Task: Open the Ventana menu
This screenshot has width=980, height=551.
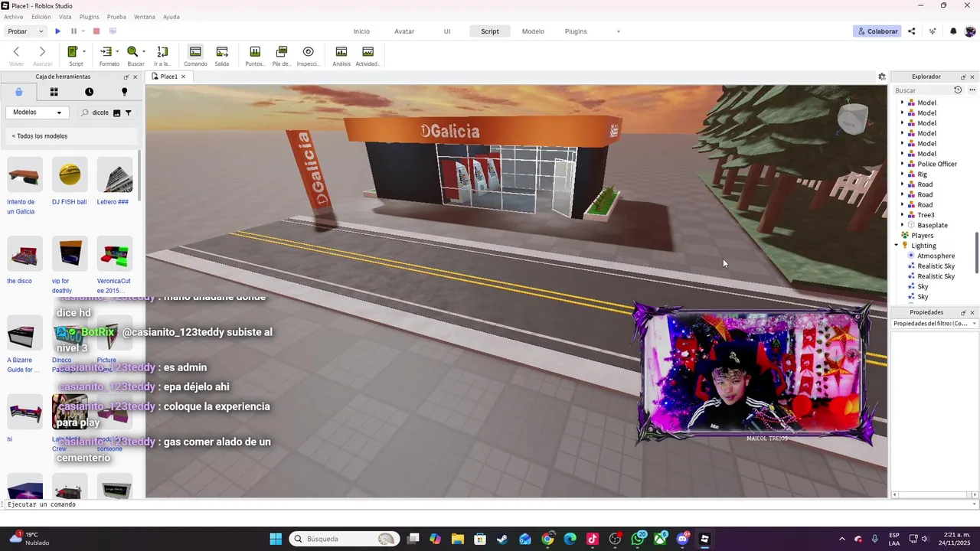Action: coord(144,17)
